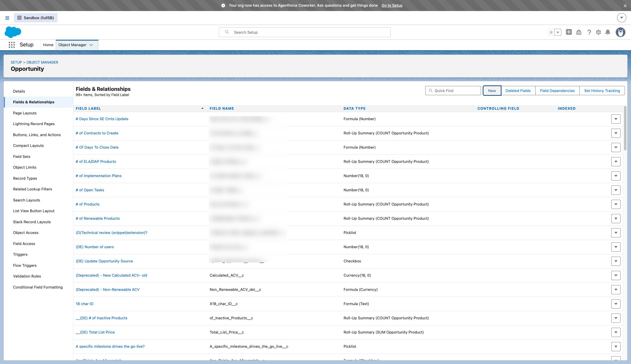Open the notifications bell
The width and height of the screenshot is (631, 364).
pyautogui.click(x=608, y=32)
